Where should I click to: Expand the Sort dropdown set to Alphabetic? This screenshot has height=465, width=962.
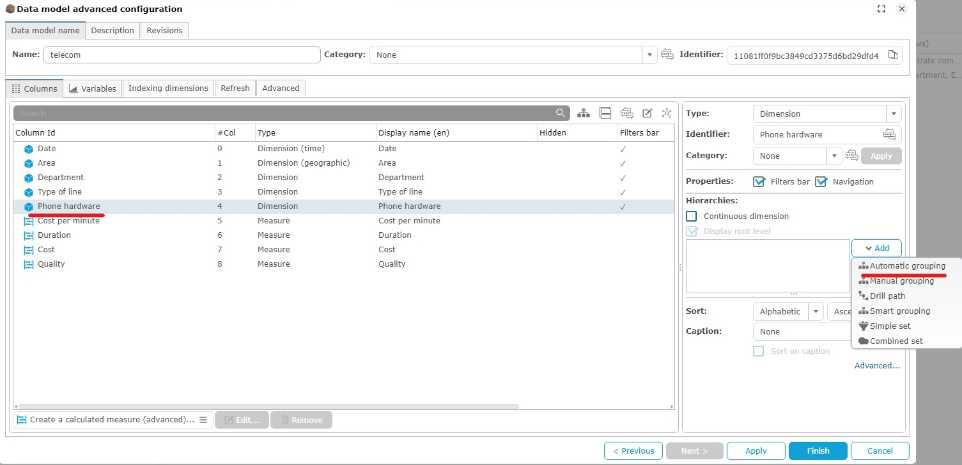[x=816, y=311]
